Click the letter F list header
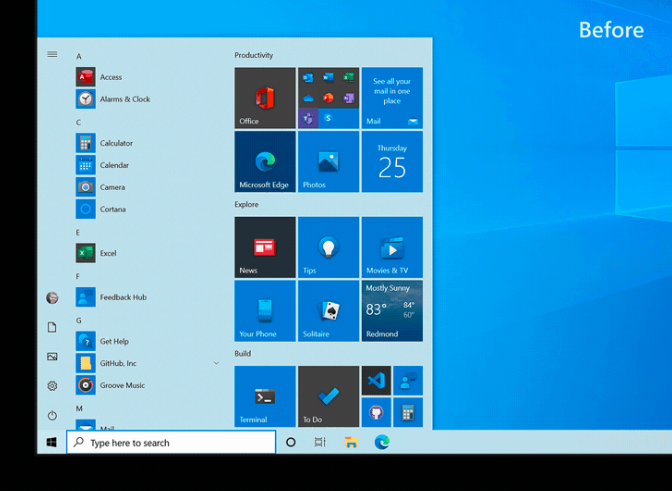The height and width of the screenshot is (491, 672). (x=78, y=277)
